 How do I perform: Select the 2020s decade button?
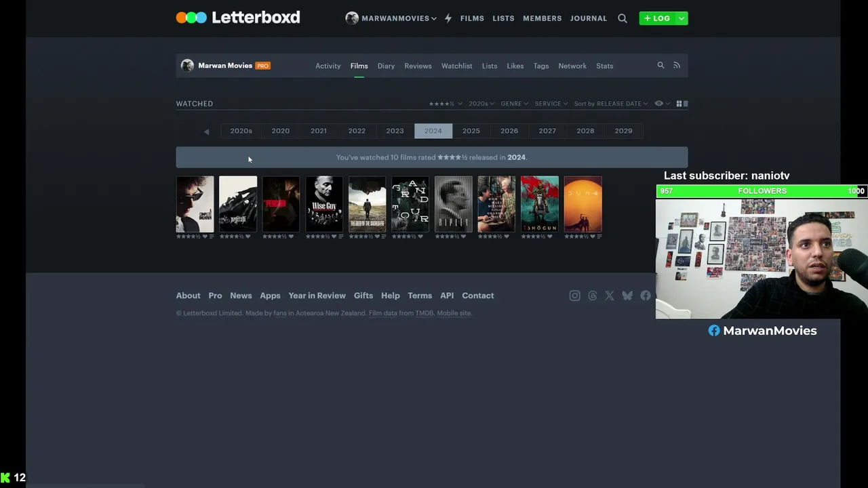(241, 131)
